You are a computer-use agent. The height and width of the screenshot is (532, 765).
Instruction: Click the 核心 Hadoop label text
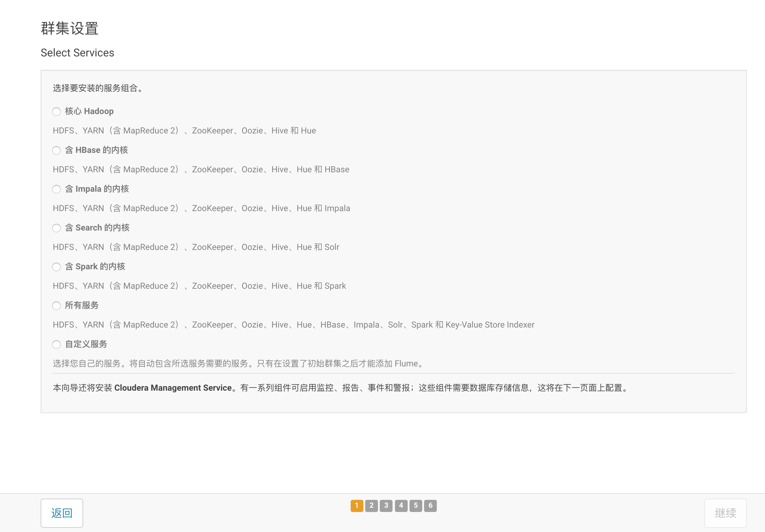pyautogui.click(x=89, y=111)
